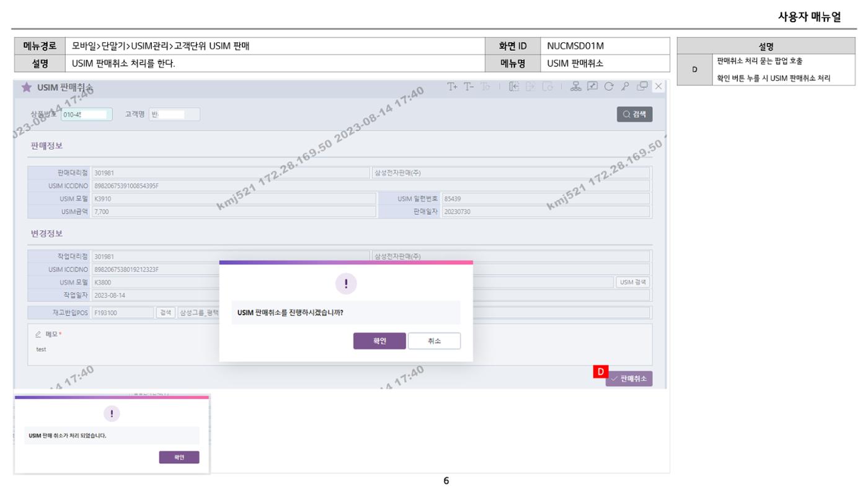Click 확인 in the USIM 판매취소 confirmation popup

(x=379, y=341)
